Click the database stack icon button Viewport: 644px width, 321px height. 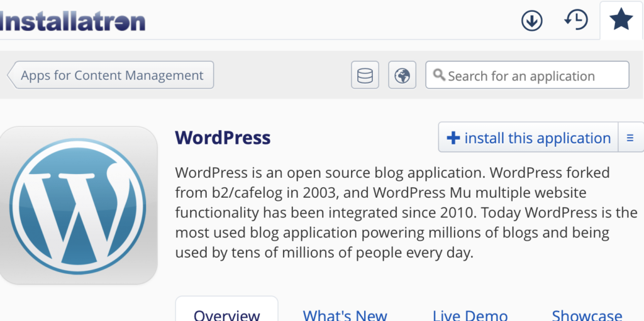tap(365, 75)
